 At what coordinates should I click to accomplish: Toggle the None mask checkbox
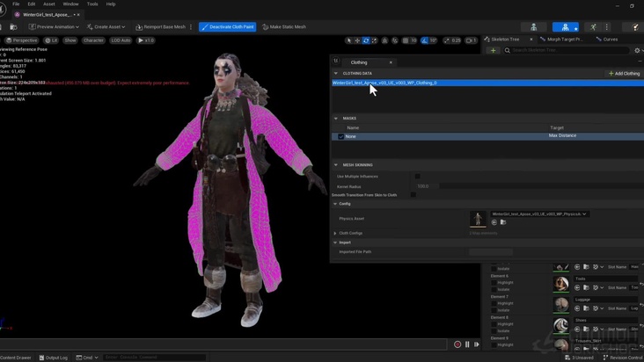(x=340, y=136)
